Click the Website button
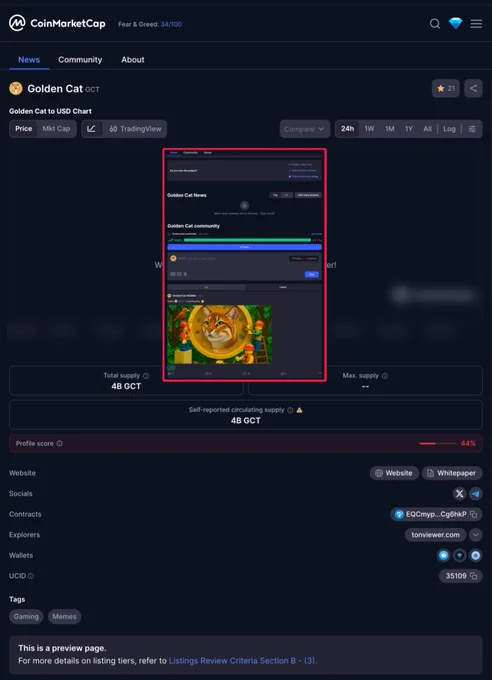The height and width of the screenshot is (680, 492). [394, 473]
